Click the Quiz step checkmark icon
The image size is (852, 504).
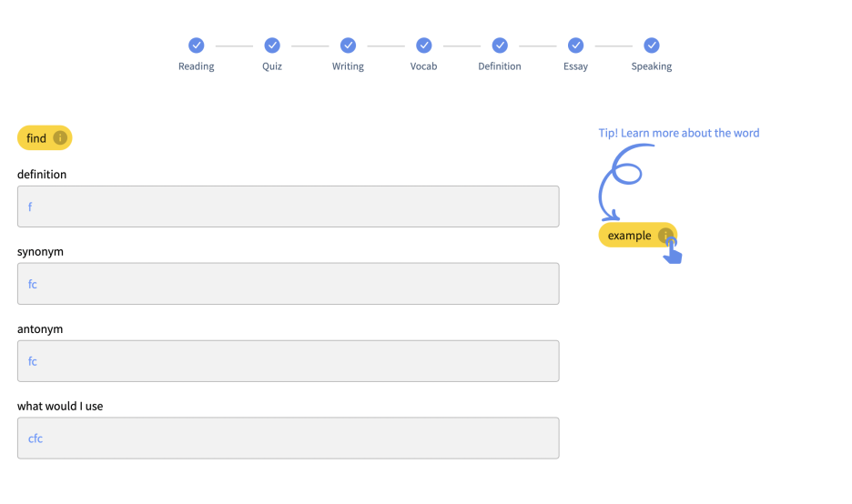(272, 45)
